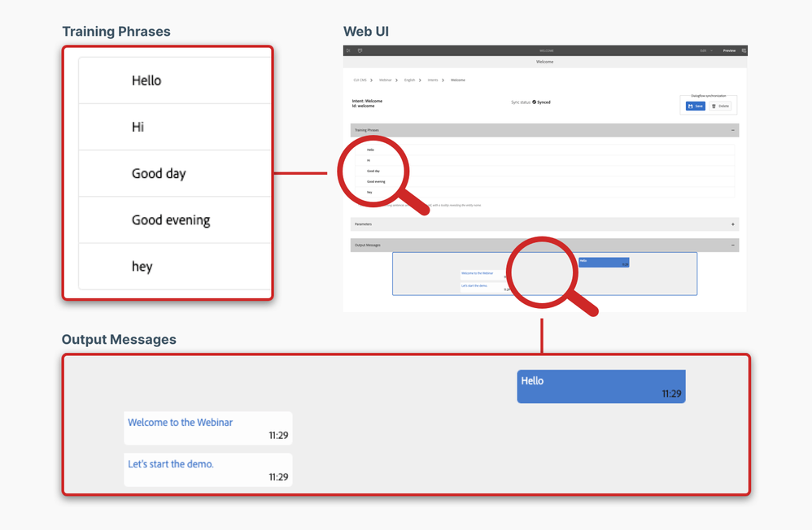The image size is (812, 530).
Task: Select the 'Good day' phrase in enlarged list
Action: pyautogui.click(x=159, y=173)
